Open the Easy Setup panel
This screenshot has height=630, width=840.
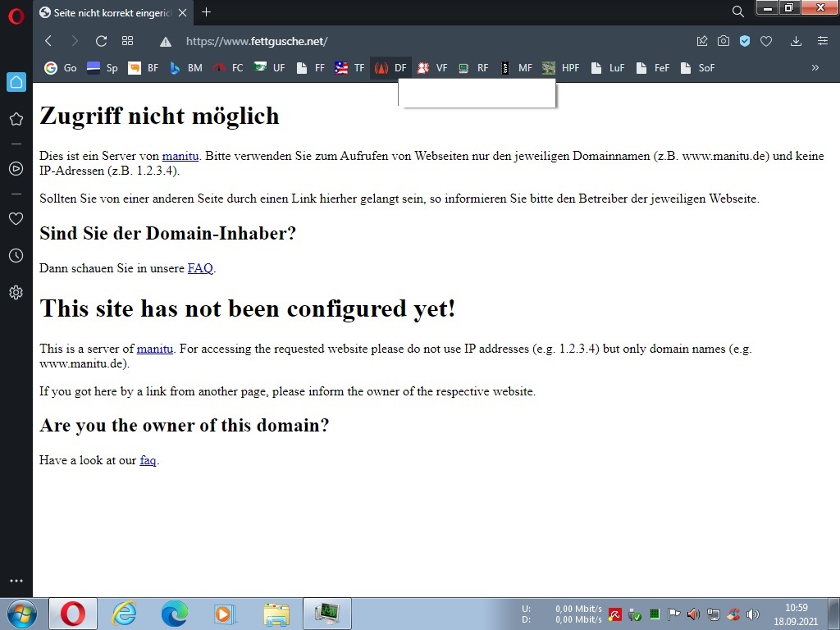coord(822,41)
